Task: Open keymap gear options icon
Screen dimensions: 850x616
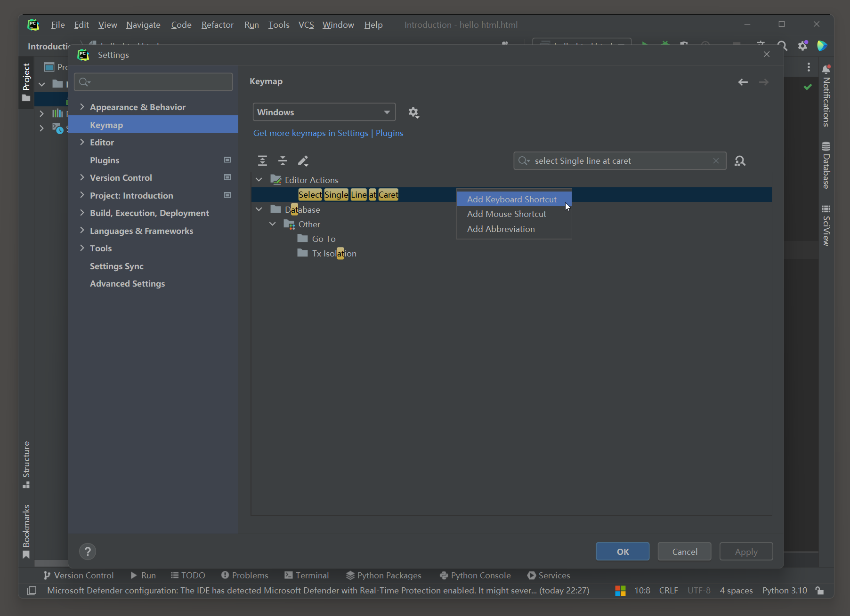Action: coord(413,112)
